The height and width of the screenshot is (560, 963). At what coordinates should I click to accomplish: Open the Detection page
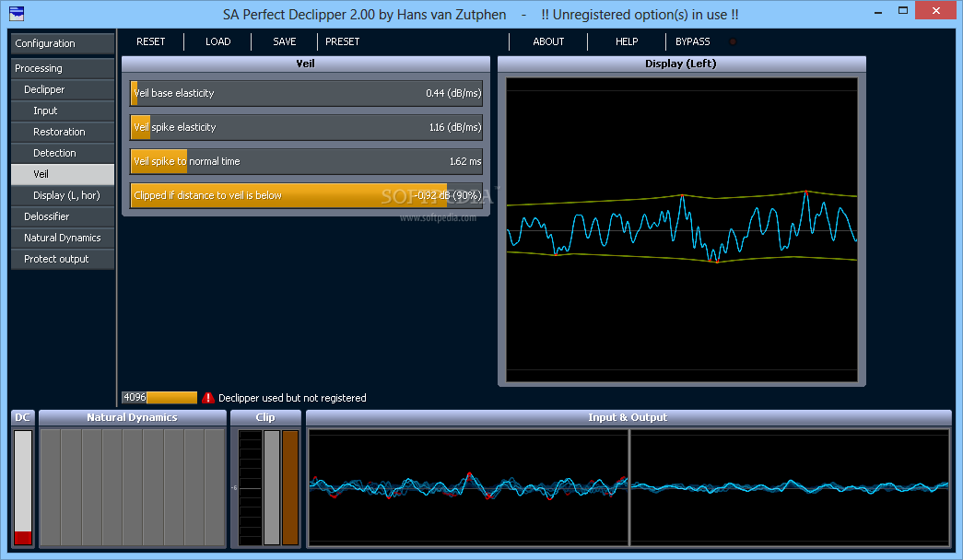pos(63,153)
